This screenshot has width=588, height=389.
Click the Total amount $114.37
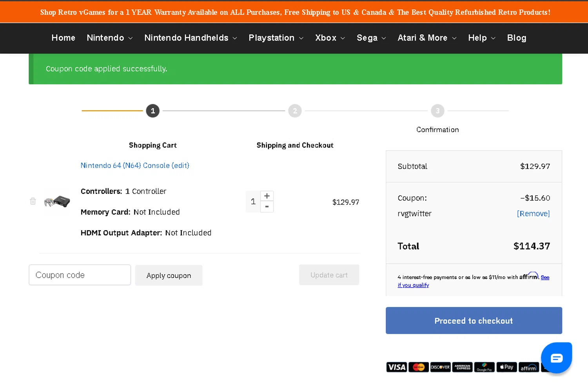click(x=532, y=246)
